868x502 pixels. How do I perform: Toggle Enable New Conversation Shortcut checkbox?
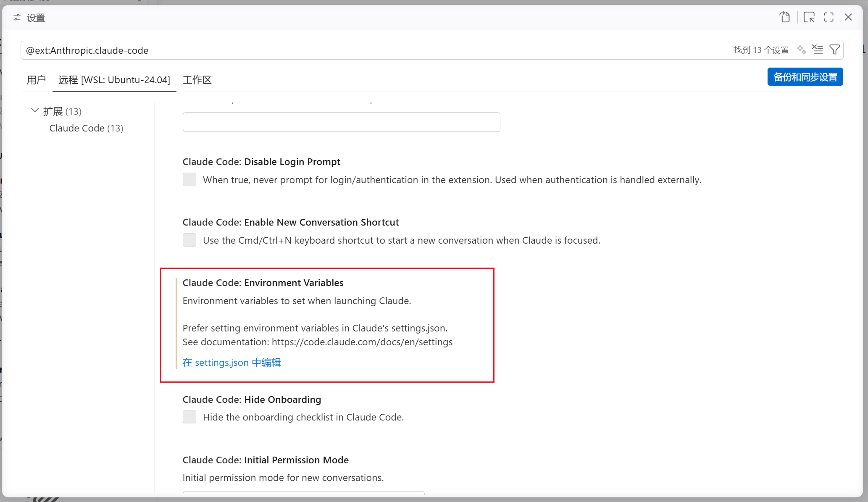(189, 240)
